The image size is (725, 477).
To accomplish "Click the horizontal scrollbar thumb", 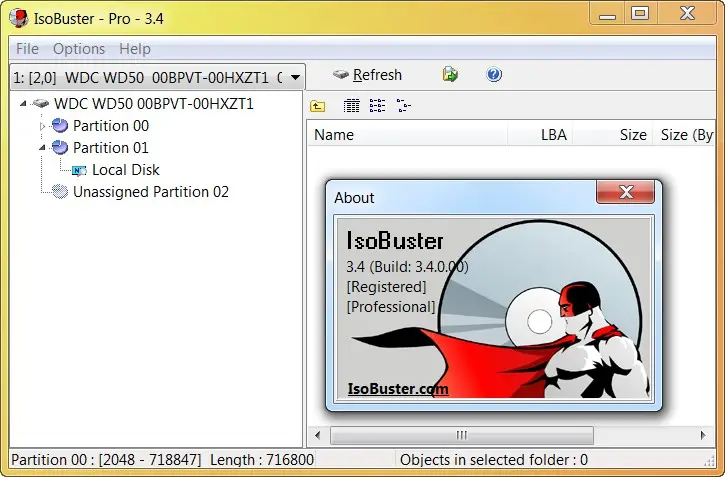I will [462, 435].
